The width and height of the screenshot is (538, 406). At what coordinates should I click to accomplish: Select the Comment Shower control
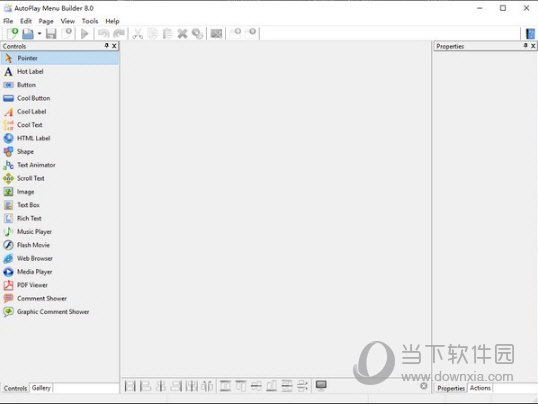click(x=60, y=299)
